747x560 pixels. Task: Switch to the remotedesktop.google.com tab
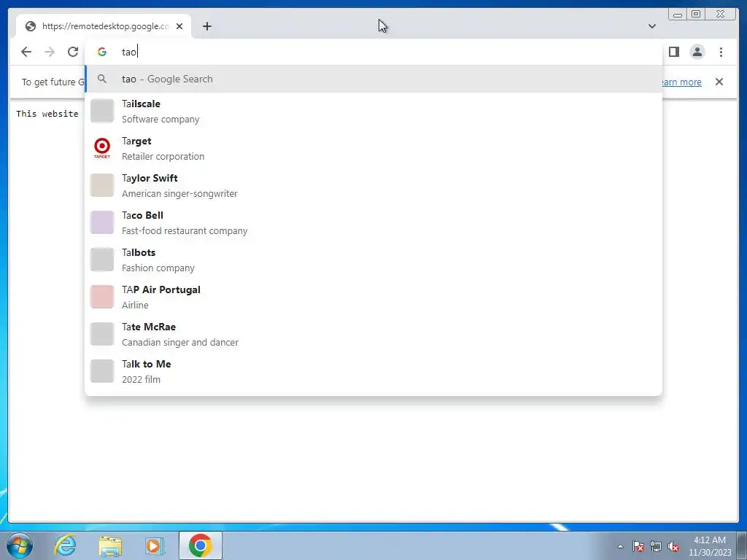coord(104,26)
